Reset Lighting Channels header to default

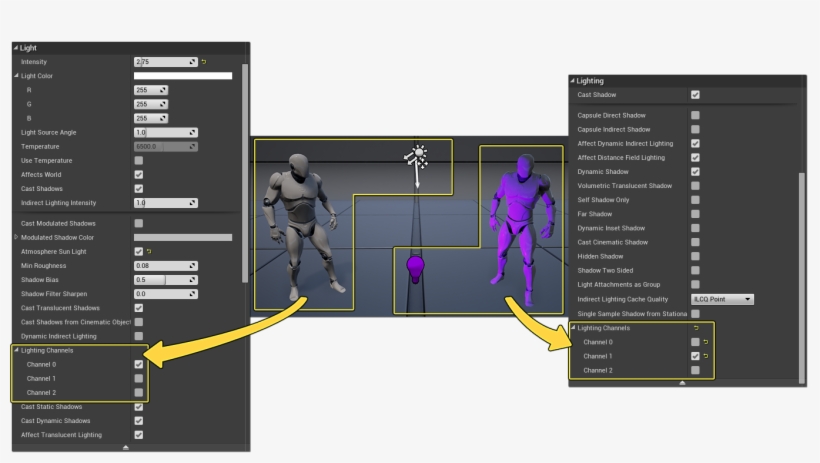695,327
